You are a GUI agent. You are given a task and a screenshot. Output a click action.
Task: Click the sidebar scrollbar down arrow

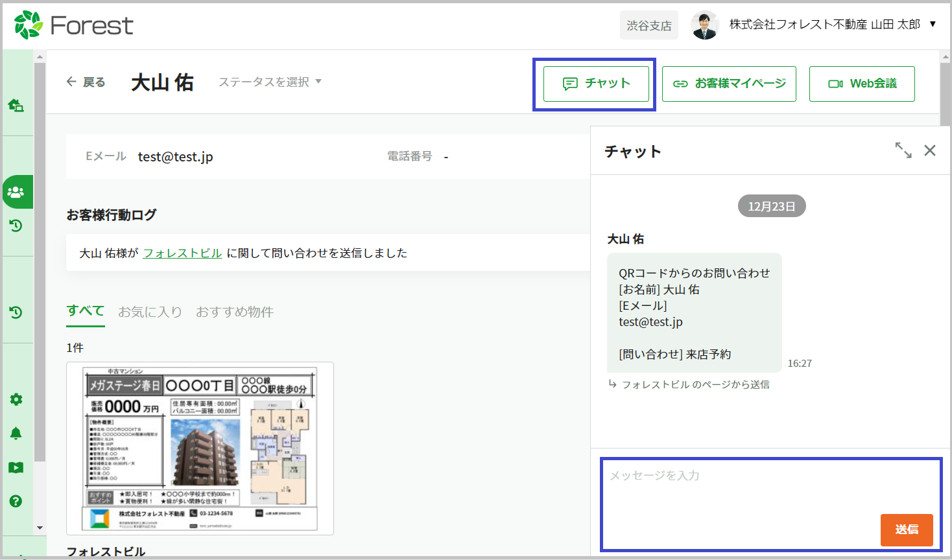click(x=40, y=528)
